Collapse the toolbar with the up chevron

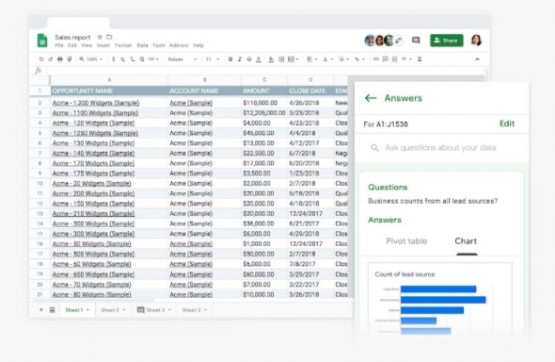coord(477,59)
